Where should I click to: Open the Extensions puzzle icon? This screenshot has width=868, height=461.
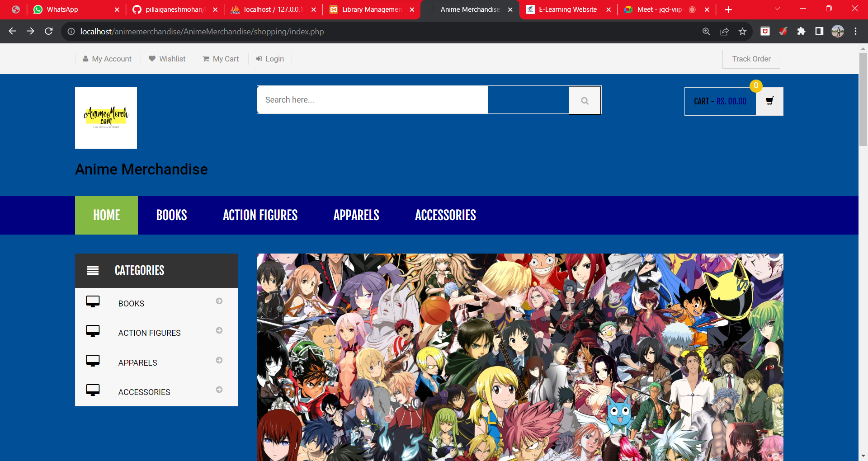tap(801, 31)
